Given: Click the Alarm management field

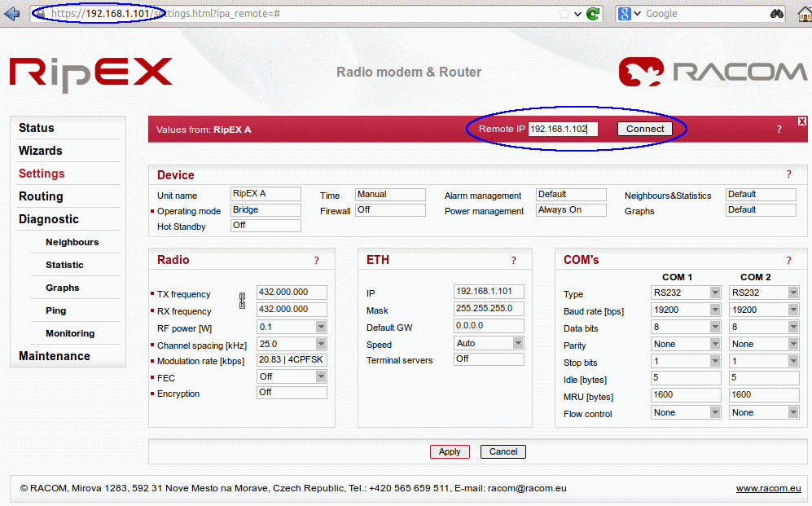Looking at the screenshot, I should [x=571, y=194].
